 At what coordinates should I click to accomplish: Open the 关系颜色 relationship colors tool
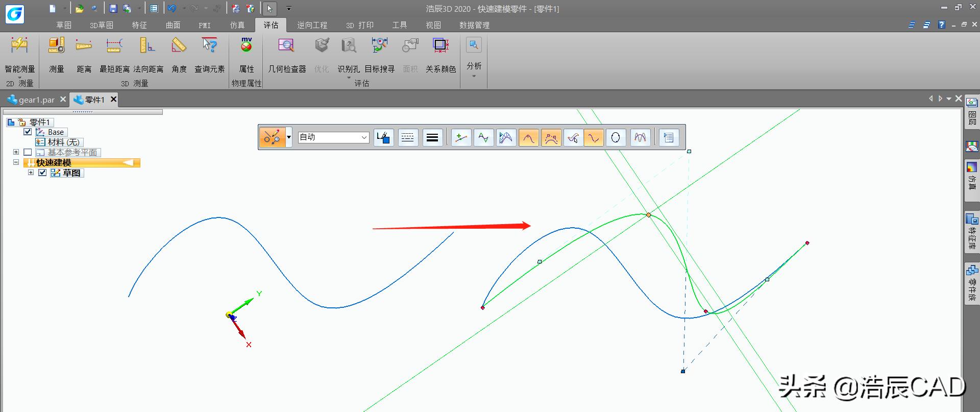pyautogui.click(x=440, y=55)
